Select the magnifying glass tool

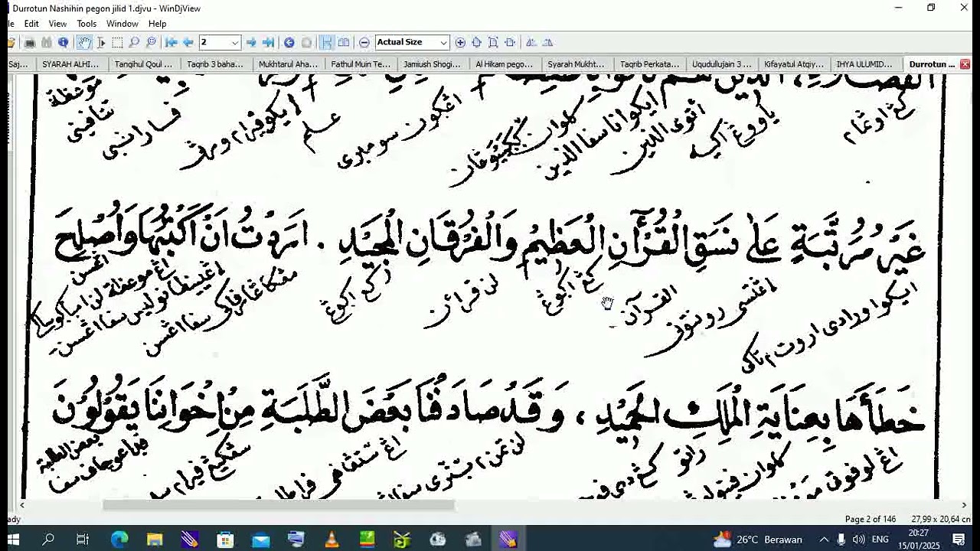[x=134, y=42]
